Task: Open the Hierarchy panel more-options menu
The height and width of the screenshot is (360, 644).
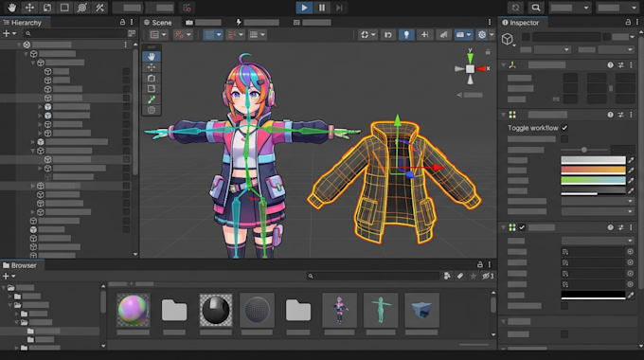Action: pyautogui.click(x=132, y=22)
